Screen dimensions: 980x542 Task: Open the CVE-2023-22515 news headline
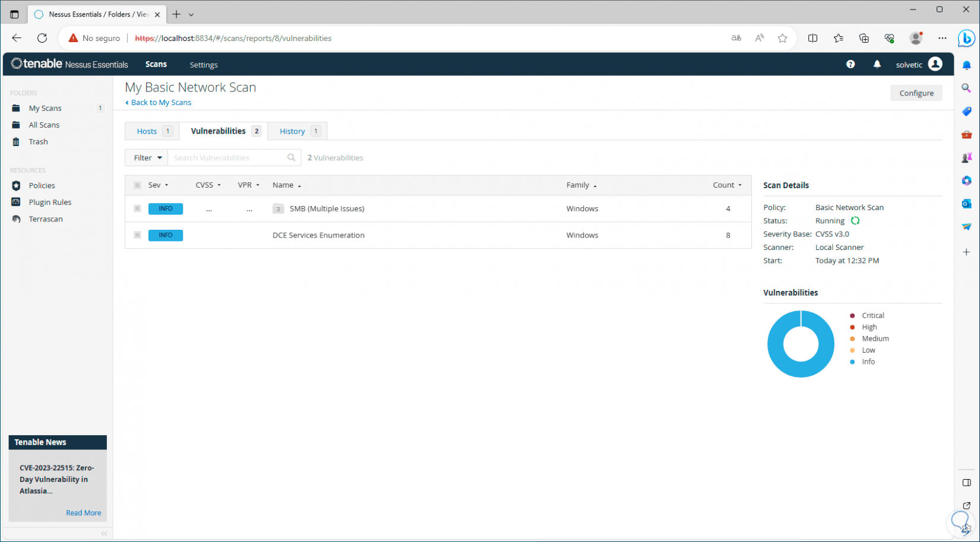[57, 479]
